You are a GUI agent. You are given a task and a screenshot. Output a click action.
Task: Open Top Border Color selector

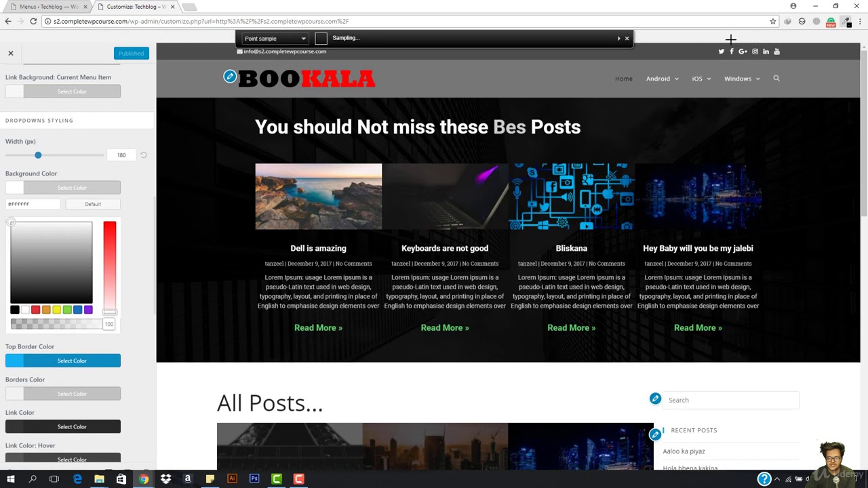pyautogui.click(x=63, y=361)
